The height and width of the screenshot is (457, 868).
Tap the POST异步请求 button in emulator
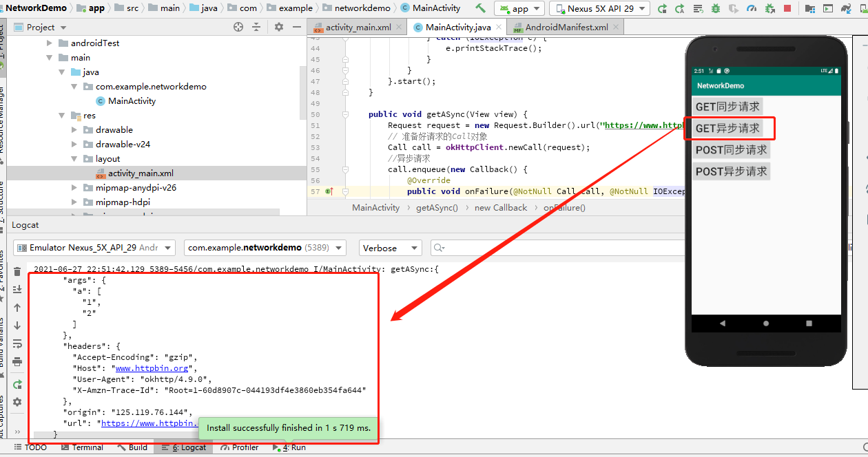pos(731,171)
